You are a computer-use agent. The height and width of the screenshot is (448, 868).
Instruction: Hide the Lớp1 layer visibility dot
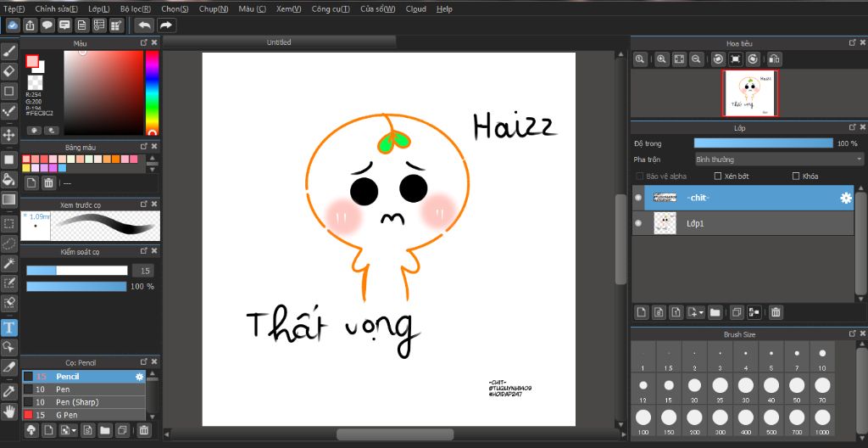[x=638, y=223]
